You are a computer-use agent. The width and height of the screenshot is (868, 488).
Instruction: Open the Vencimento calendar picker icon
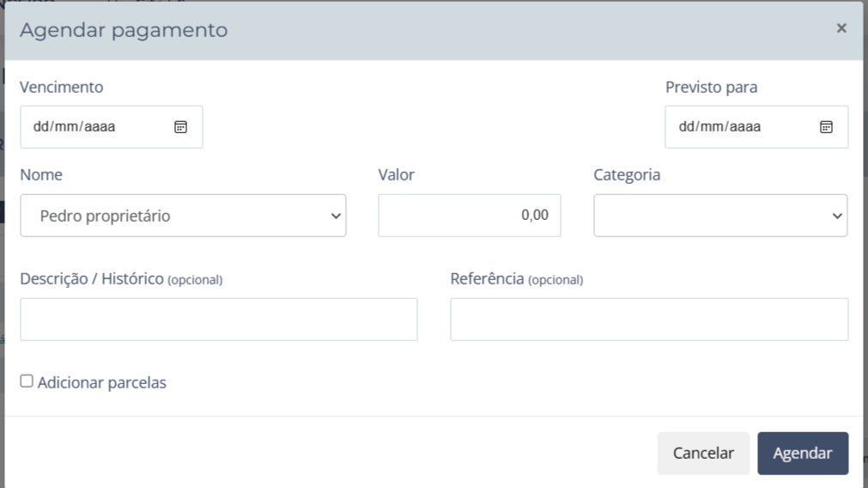point(181,127)
